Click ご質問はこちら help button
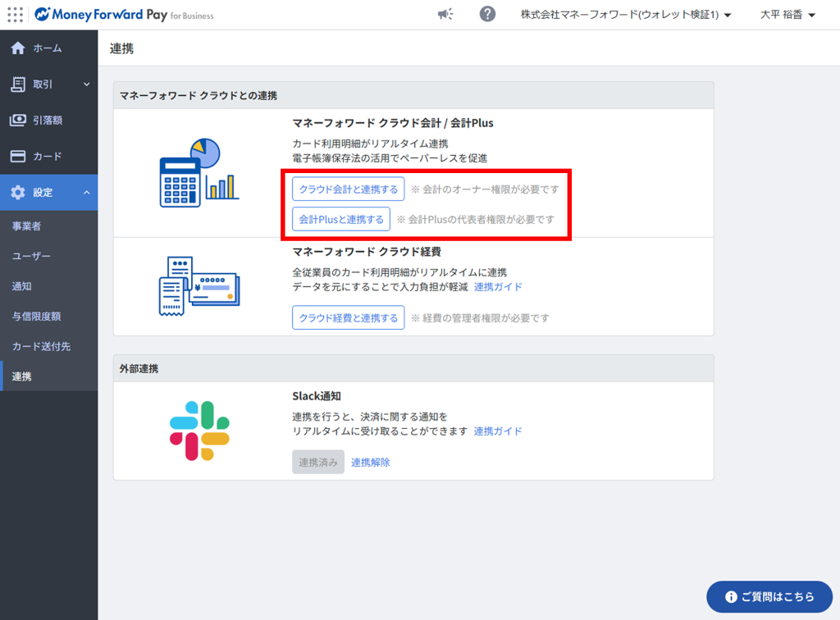This screenshot has width=840, height=620. [769, 596]
